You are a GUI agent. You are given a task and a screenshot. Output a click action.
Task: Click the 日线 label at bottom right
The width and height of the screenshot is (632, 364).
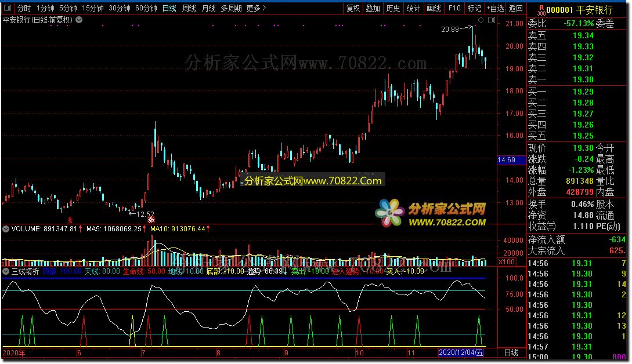click(x=511, y=353)
